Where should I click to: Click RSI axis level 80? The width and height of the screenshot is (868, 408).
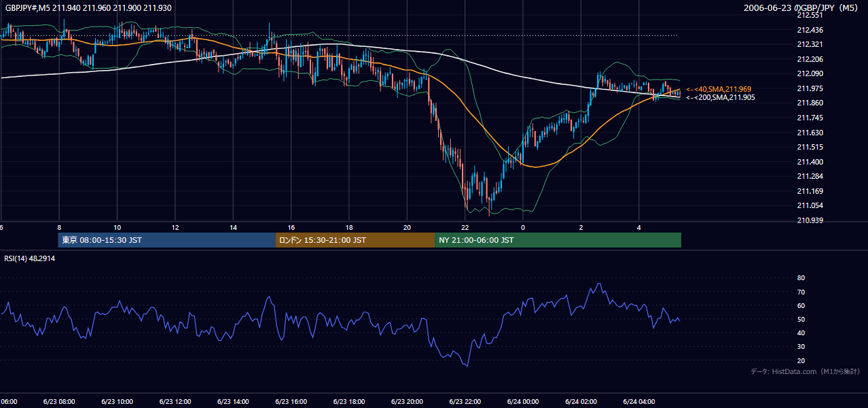click(x=801, y=278)
